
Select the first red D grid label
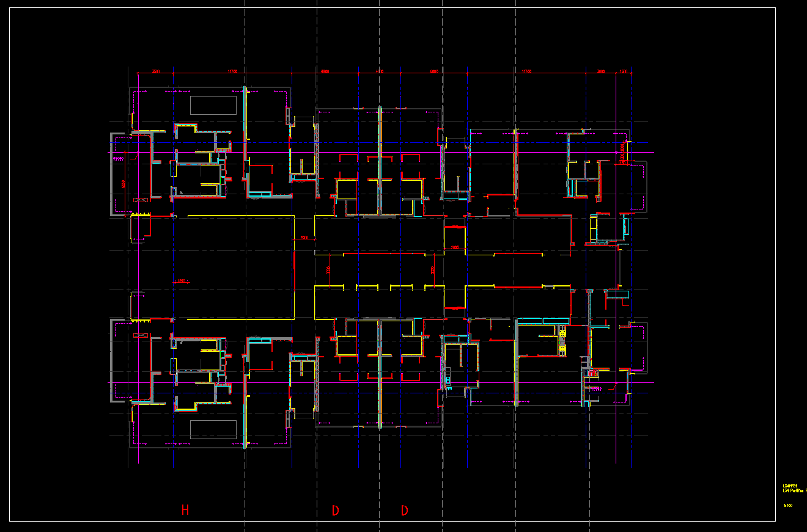click(335, 510)
